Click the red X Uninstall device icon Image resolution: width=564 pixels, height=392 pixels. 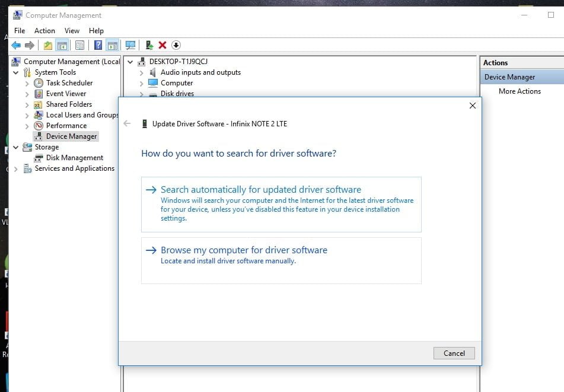pos(162,45)
